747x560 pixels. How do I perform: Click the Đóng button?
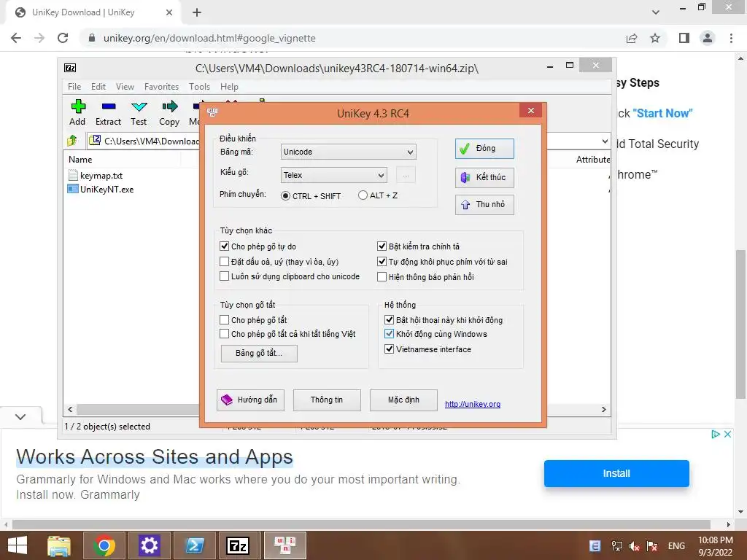pyautogui.click(x=484, y=149)
